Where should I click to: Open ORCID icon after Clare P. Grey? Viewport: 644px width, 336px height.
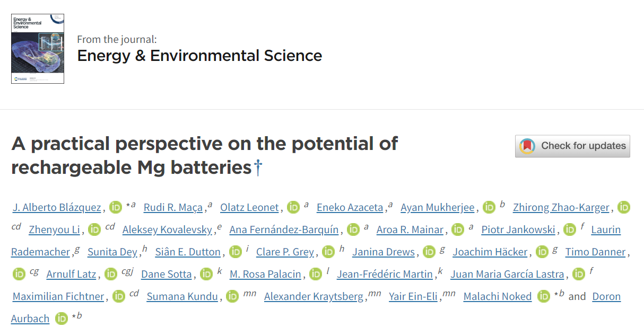point(329,252)
